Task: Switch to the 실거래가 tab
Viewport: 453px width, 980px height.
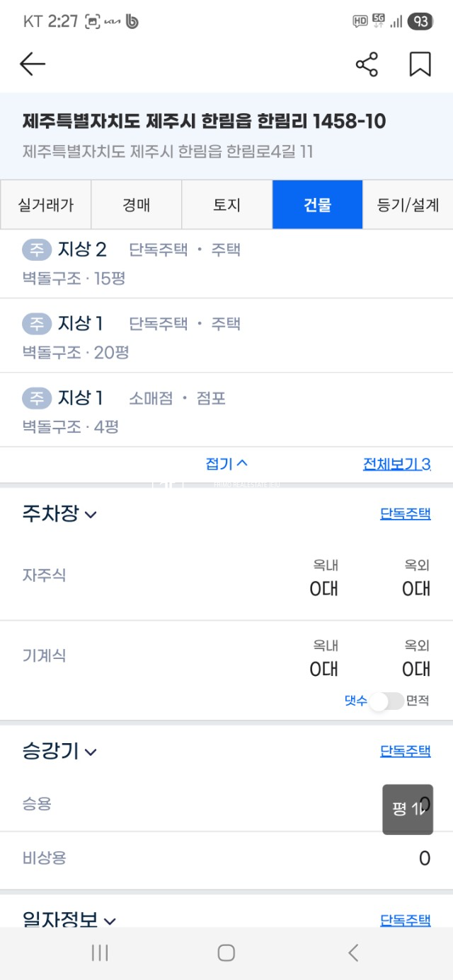Action: (45, 205)
